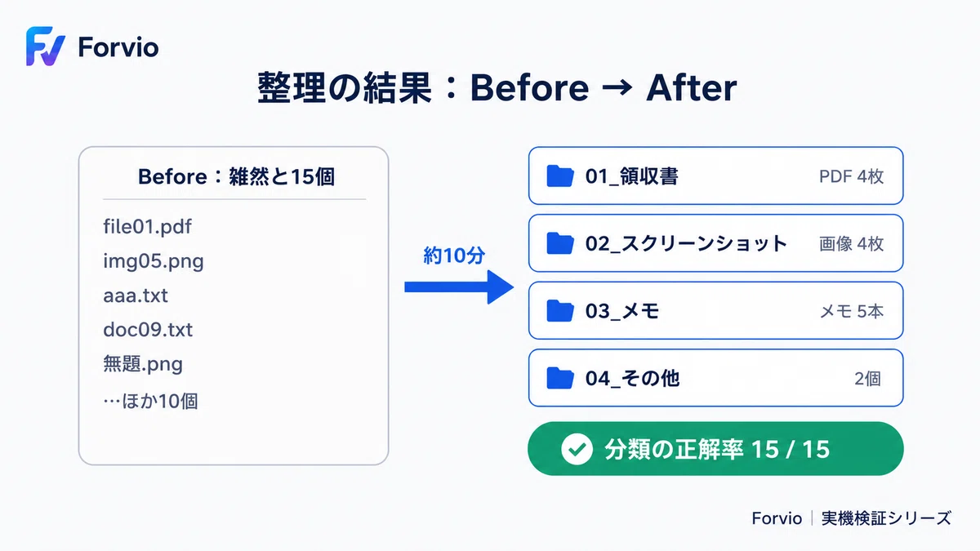Screen dimensions: 980x551
Task: Click the 02_スクリーンショット folder icon
Action: (x=560, y=243)
